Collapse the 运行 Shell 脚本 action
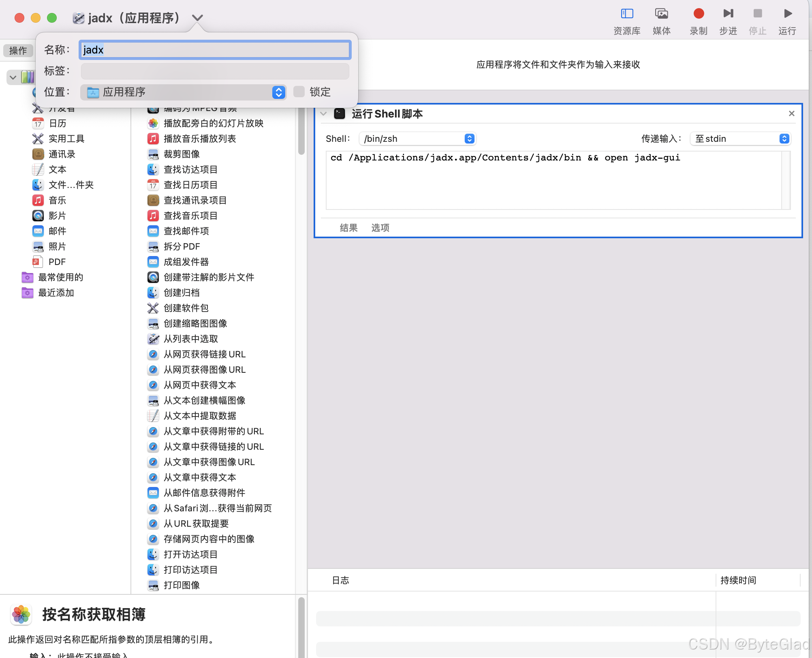 pos(323,114)
